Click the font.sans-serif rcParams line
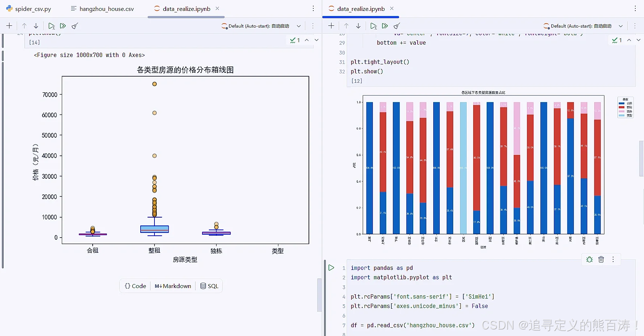 pos(422,297)
